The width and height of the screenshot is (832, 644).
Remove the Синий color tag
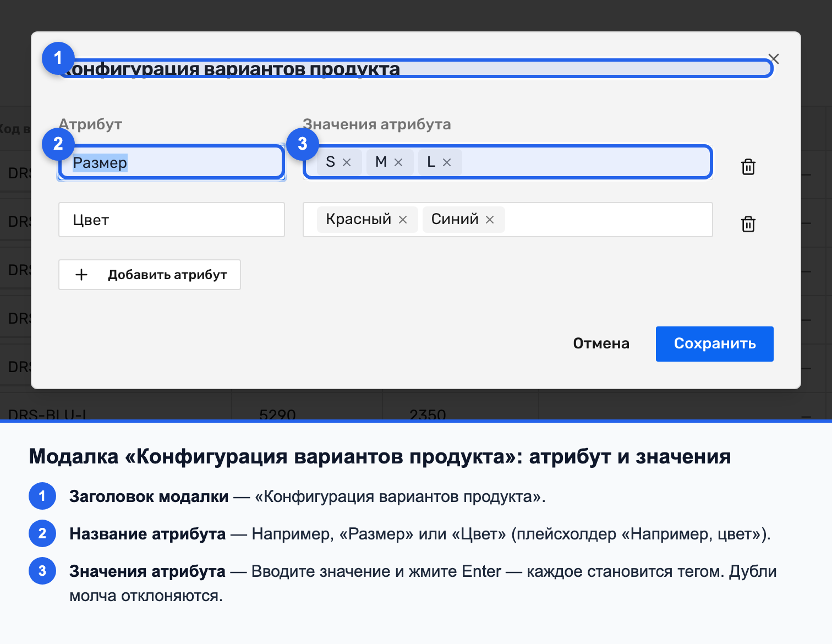[x=490, y=220]
